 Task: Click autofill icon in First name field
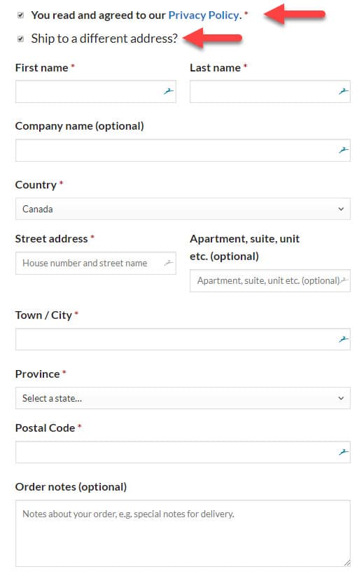tap(169, 90)
